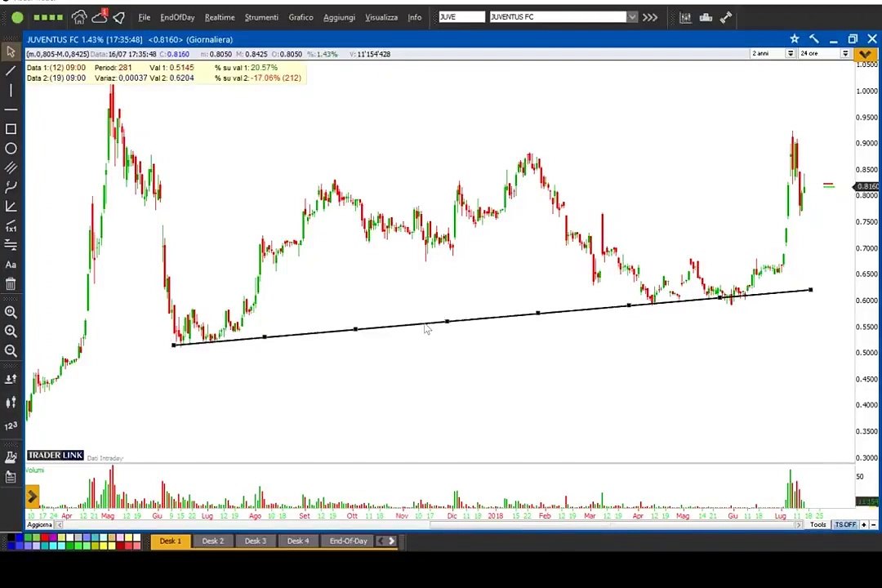
Task: Select the Fibonacci levels tool
Action: pyautogui.click(x=11, y=245)
